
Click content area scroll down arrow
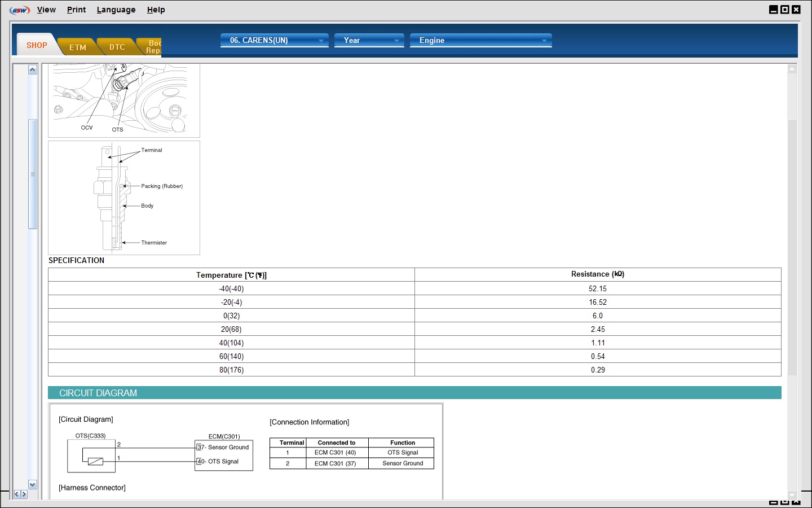pos(792,494)
